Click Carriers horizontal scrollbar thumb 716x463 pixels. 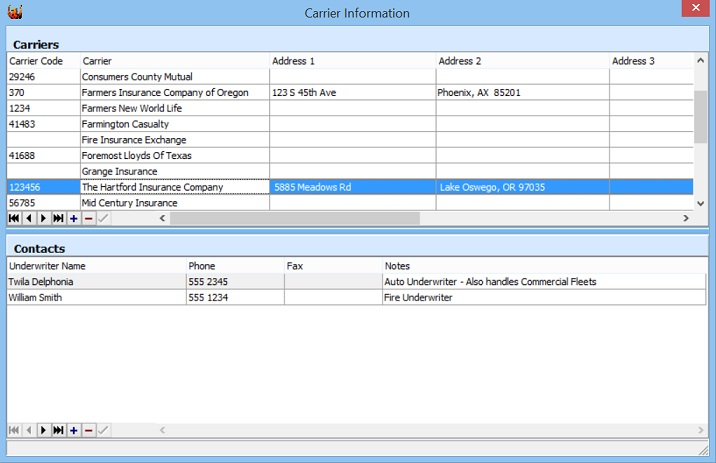coord(295,218)
